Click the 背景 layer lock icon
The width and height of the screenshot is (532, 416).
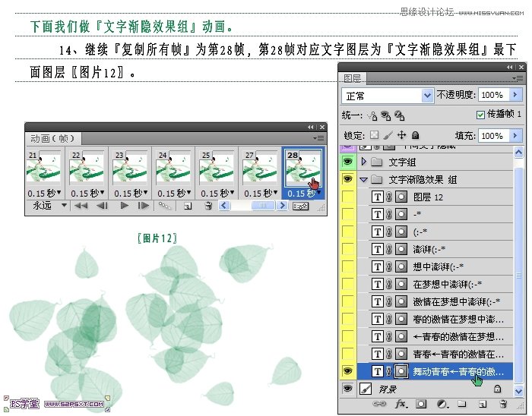[497, 389]
